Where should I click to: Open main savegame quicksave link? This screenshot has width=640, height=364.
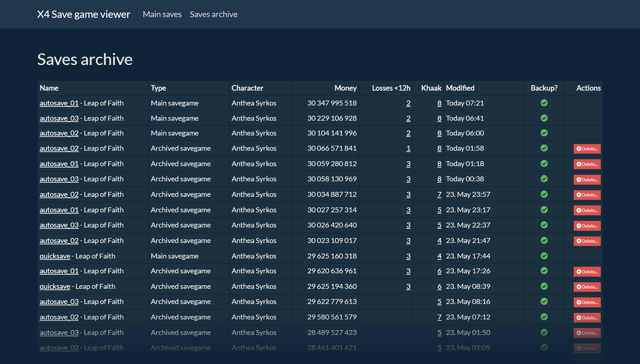pyautogui.click(x=55, y=256)
